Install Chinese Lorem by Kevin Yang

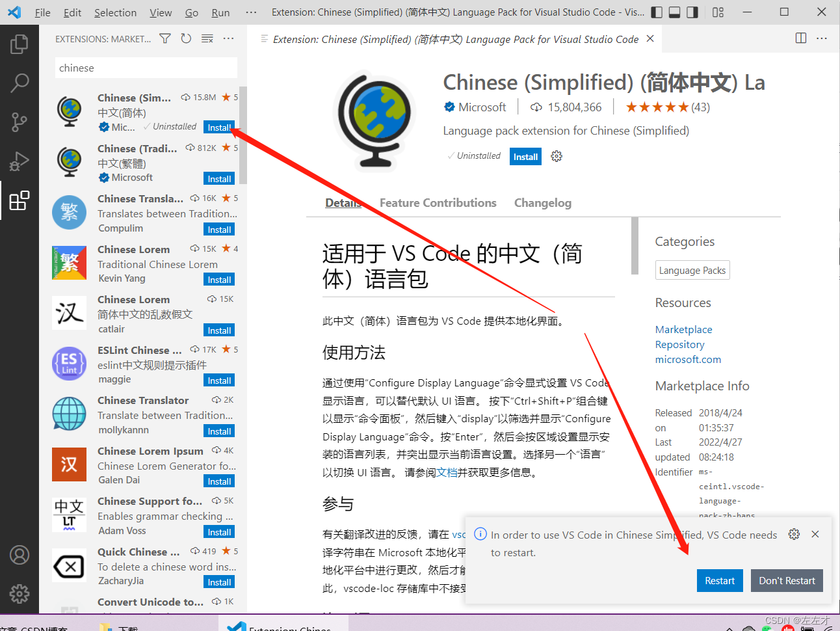[x=219, y=280]
